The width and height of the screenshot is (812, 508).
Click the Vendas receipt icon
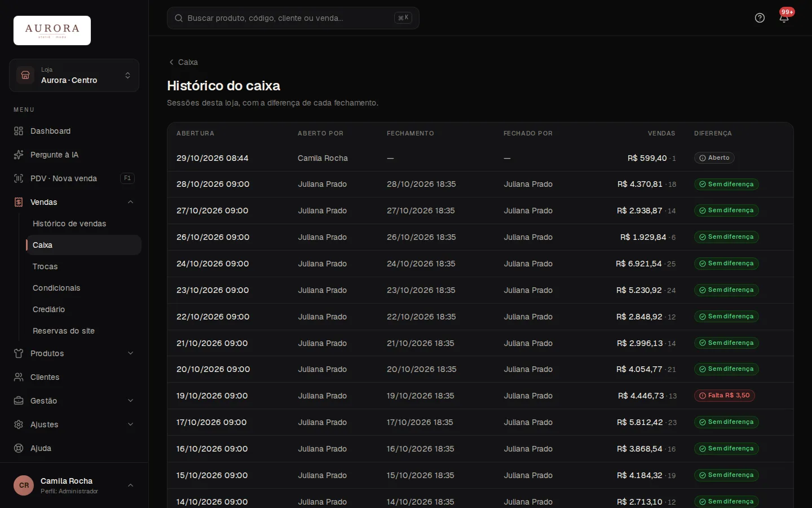[19, 202]
